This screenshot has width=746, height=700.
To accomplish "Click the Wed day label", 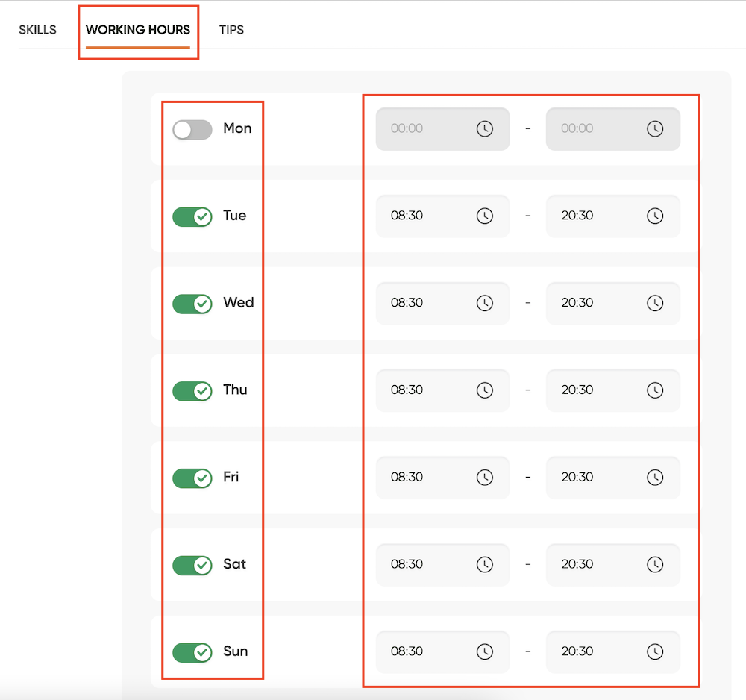I will [239, 302].
